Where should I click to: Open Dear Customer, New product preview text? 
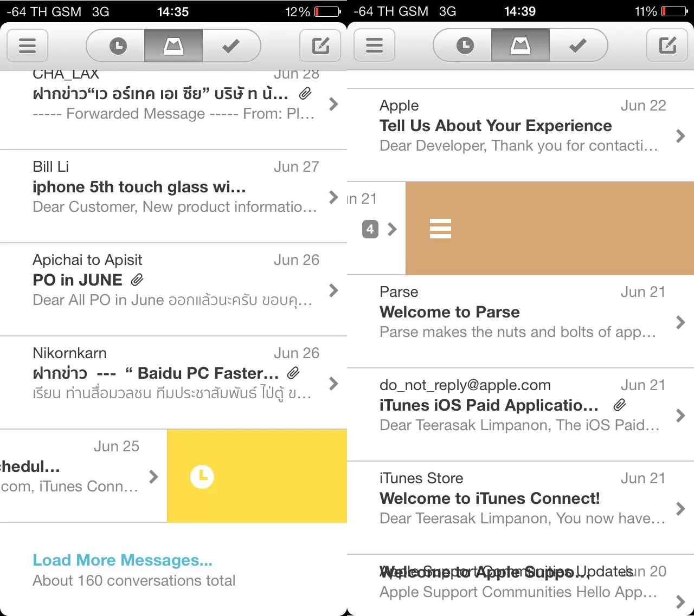click(x=175, y=207)
